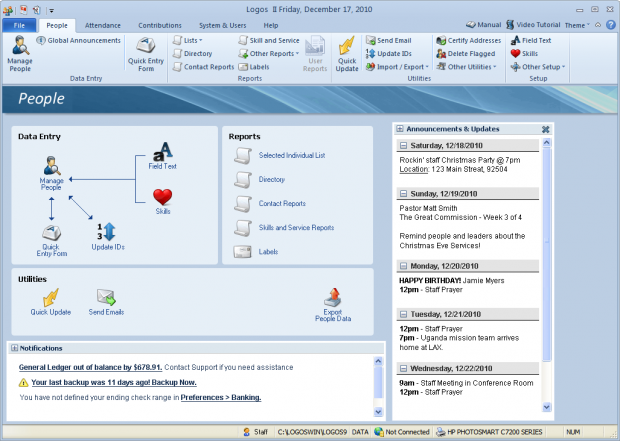
Task: Click the Export People Data icon
Action: [x=333, y=297]
